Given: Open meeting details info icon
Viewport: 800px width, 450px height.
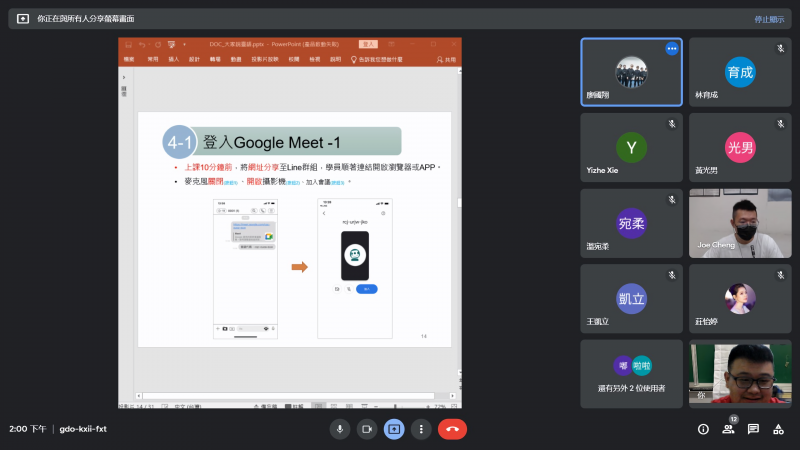Looking at the screenshot, I should pyautogui.click(x=703, y=429).
